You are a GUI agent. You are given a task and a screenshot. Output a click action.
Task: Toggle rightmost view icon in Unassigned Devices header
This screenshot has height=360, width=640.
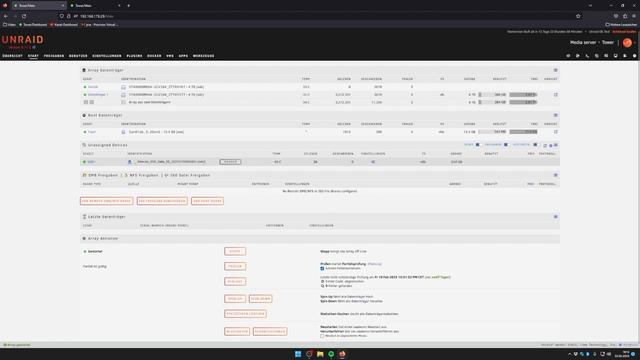coord(556,145)
